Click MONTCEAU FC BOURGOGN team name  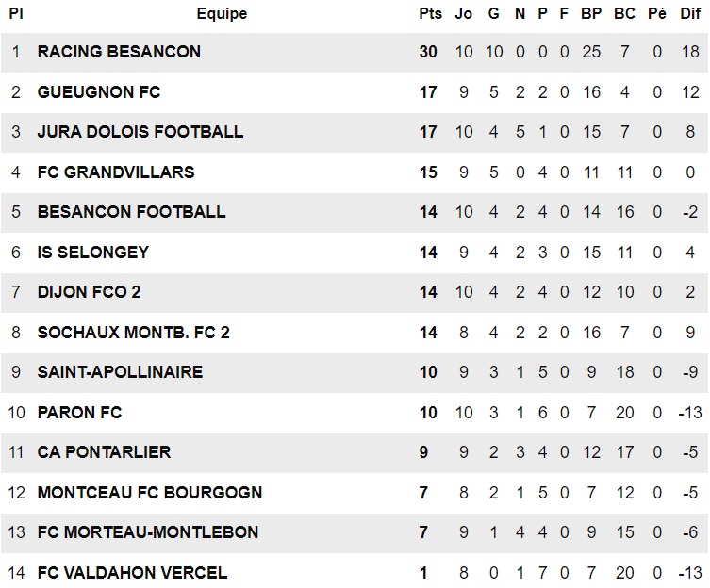coord(150,493)
